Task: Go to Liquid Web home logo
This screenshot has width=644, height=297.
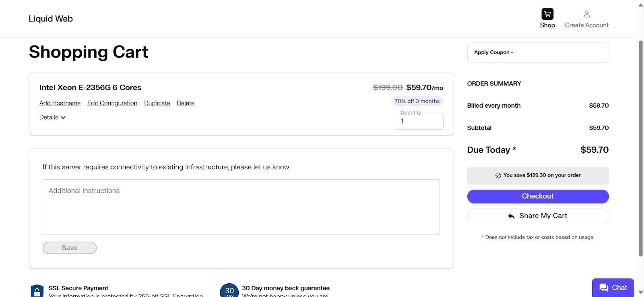Action: click(x=51, y=19)
